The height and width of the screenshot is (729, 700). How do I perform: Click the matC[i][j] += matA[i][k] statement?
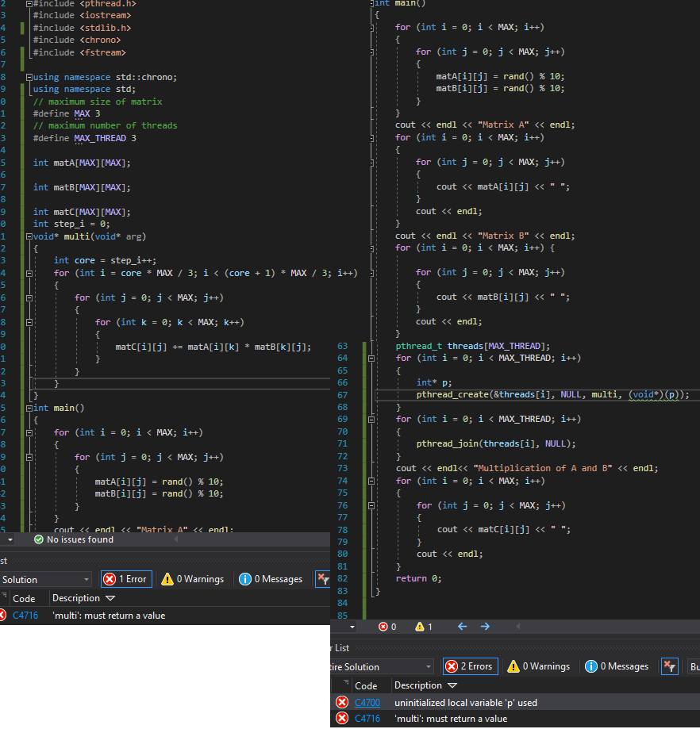tap(213, 347)
